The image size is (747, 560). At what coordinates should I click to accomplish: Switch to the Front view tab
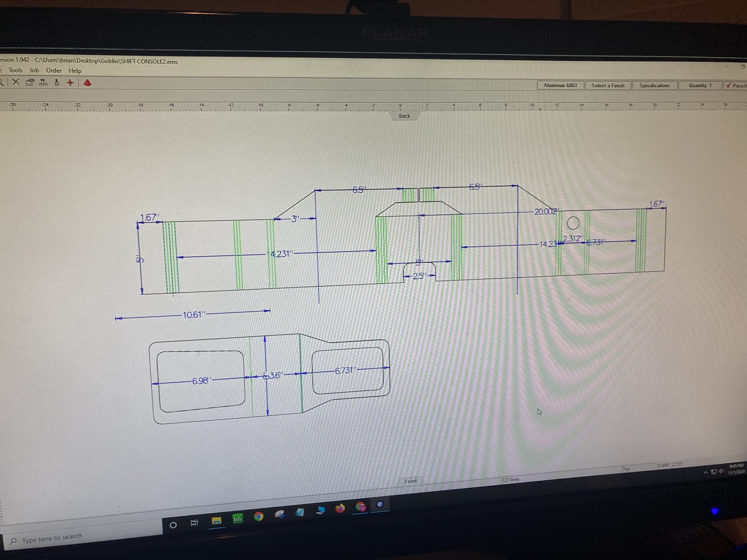[411, 481]
